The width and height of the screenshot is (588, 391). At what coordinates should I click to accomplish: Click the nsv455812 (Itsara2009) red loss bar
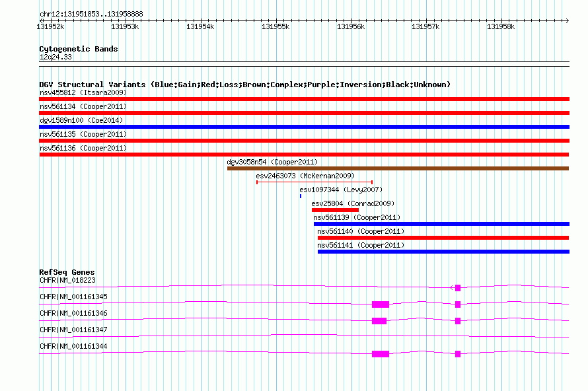[x=304, y=99]
